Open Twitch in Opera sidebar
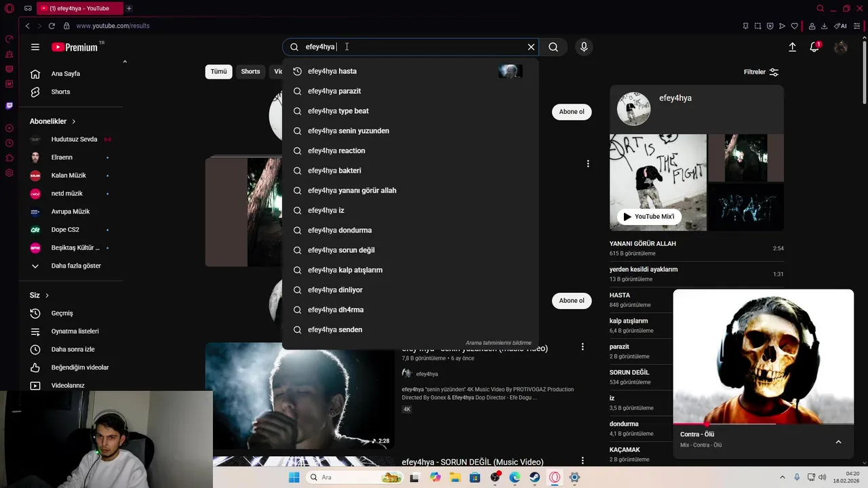Screen dimensions: 868x488 pos(9,106)
